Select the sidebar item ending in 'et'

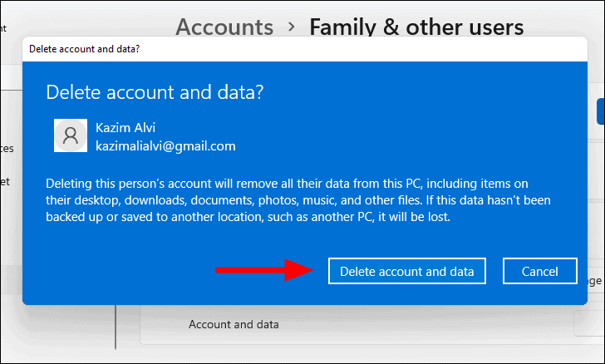5,180
